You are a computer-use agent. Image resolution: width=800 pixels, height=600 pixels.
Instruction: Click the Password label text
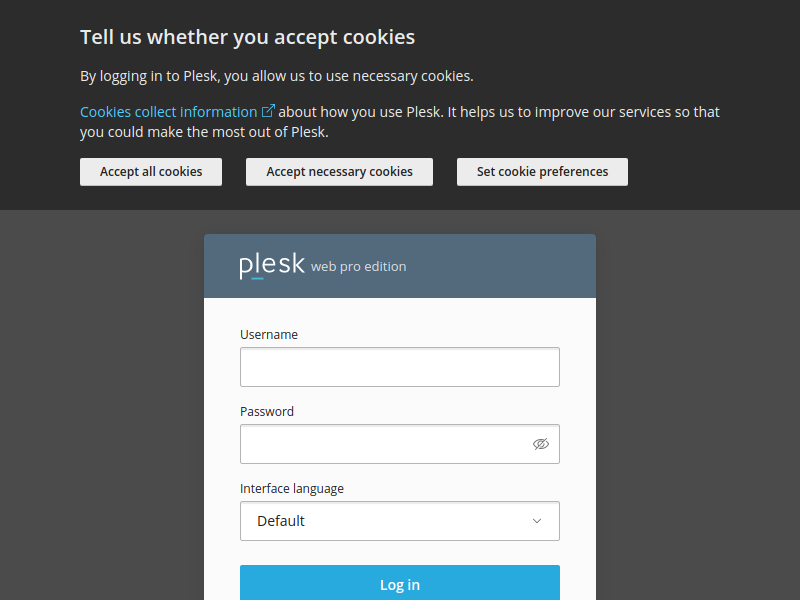pyautogui.click(x=267, y=412)
